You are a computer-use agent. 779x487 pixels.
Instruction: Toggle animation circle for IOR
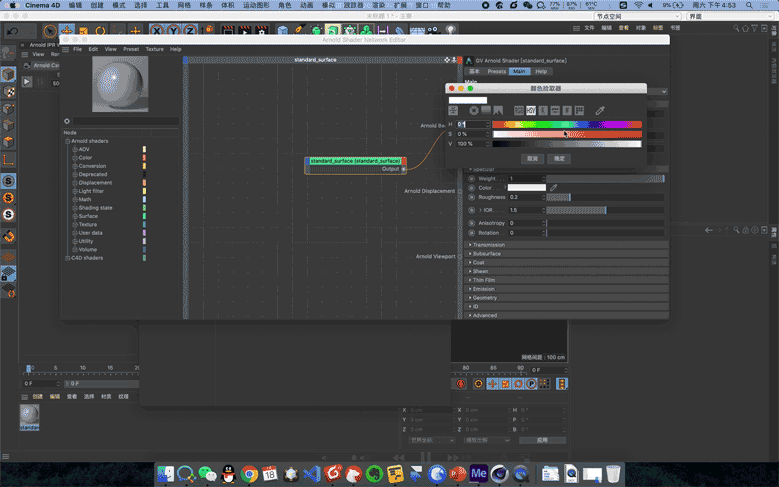pyautogui.click(x=471, y=210)
